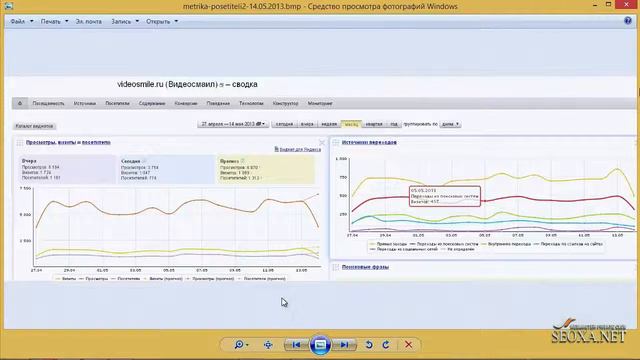Switch to the Содержание tab
The width and height of the screenshot is (640, 360).
click(152, 104)
